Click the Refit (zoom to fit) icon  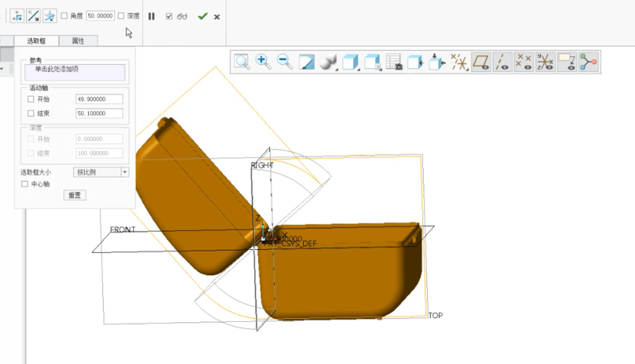pos(242,62)
